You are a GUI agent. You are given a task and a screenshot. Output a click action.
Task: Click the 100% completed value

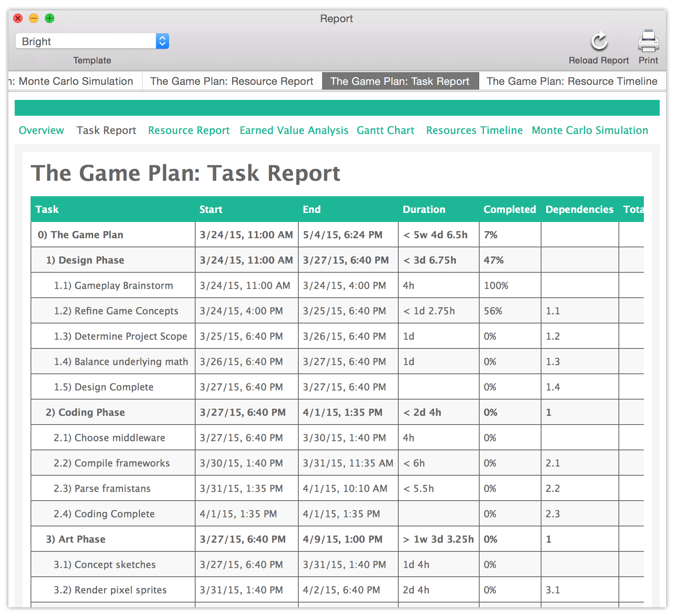pos(496,285)
